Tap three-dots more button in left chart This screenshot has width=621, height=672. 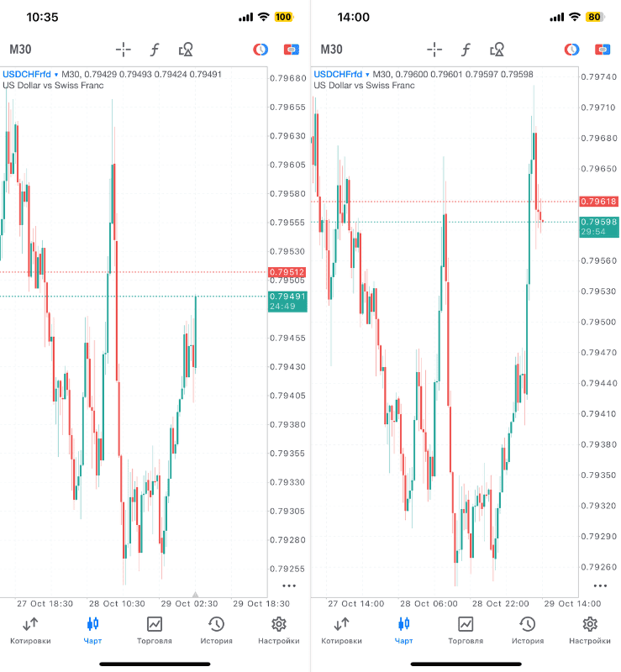click(289, 585)
